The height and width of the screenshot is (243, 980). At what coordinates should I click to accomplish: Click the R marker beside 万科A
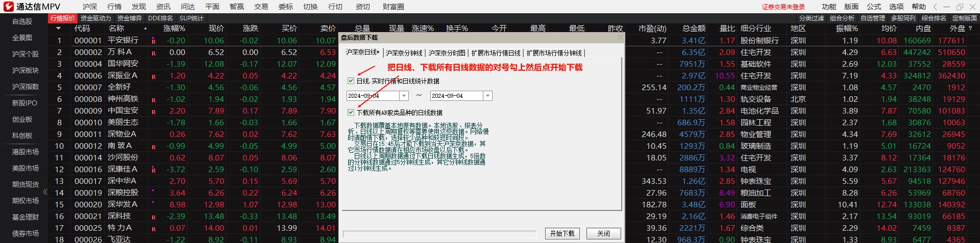pos(153,53)
